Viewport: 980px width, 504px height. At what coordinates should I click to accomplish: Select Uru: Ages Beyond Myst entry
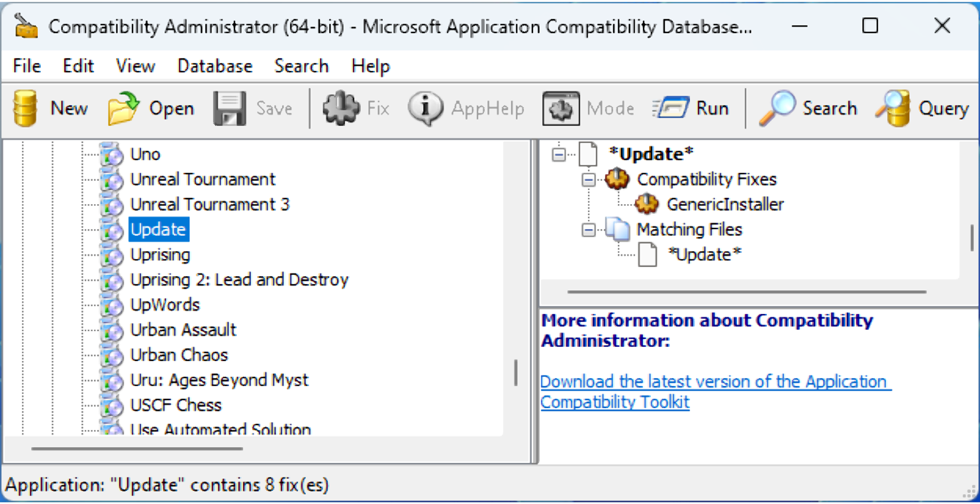coord(219,380)
